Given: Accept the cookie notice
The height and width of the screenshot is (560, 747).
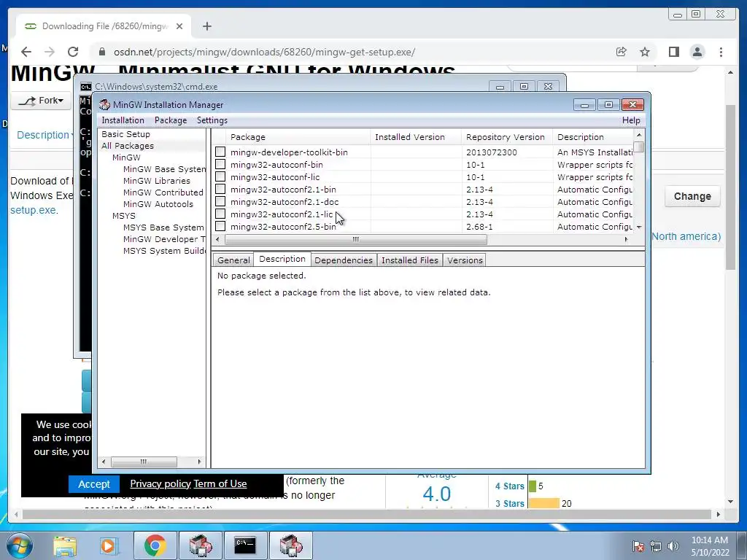Looking at the screenshot, I should tap(94, 484).
